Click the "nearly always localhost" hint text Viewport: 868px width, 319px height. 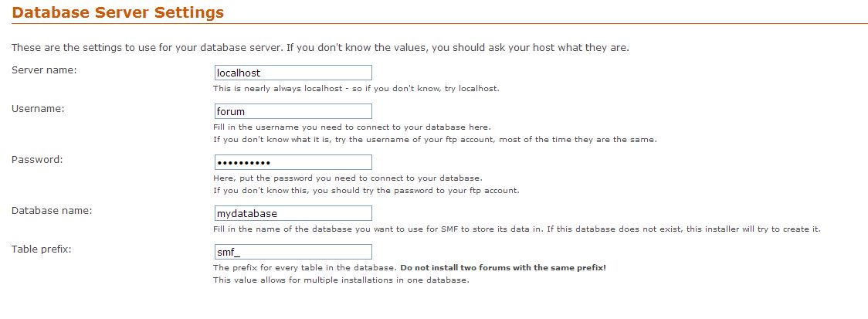click(x=357, y=89)
